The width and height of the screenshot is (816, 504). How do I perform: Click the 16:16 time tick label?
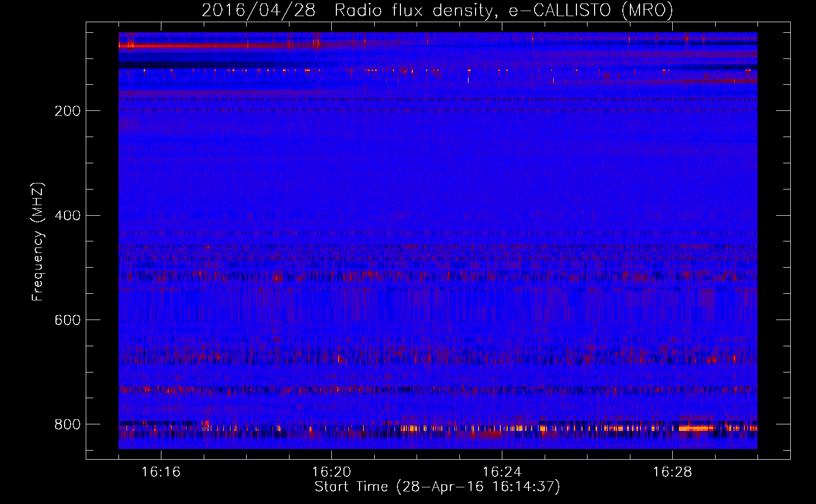pos(161,472)
